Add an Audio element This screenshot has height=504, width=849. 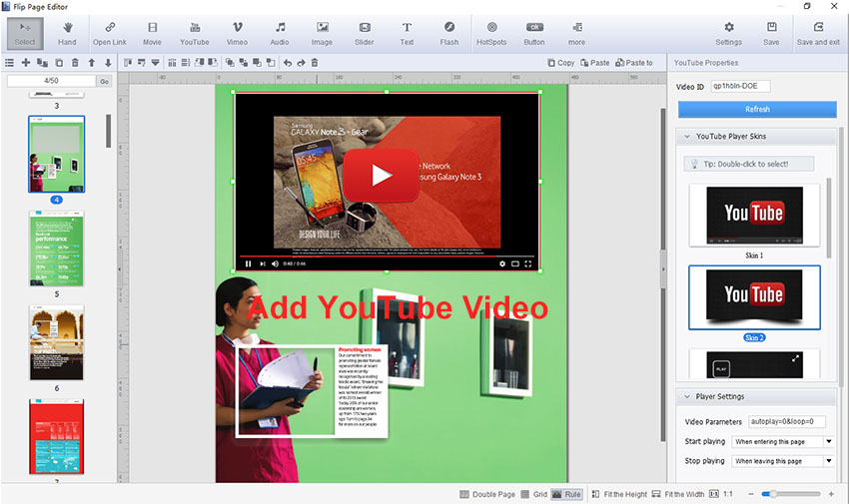coord(280,33)
